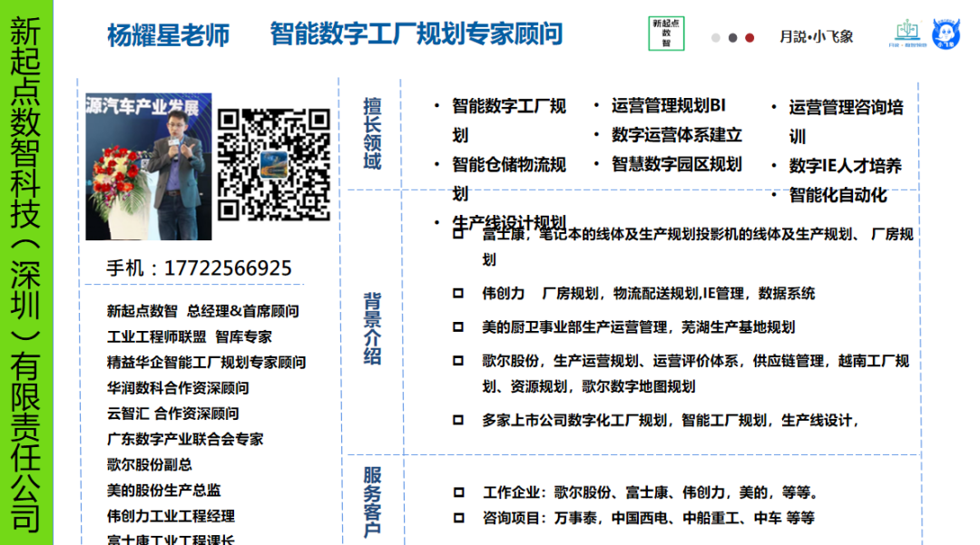
Task: Open the speaker photo with flowers
Action: click(x=149, y=167)
